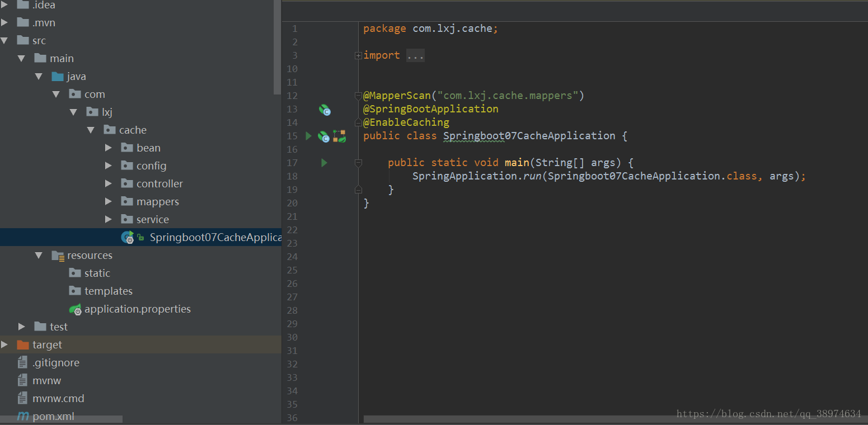Collapse the main folder arrow

pos(21,58)
